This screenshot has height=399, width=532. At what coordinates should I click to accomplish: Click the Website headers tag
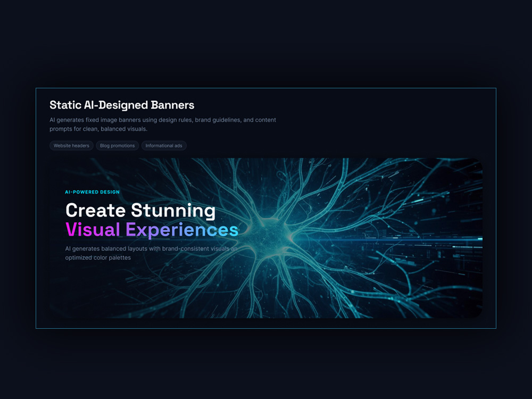pos(71,146)
